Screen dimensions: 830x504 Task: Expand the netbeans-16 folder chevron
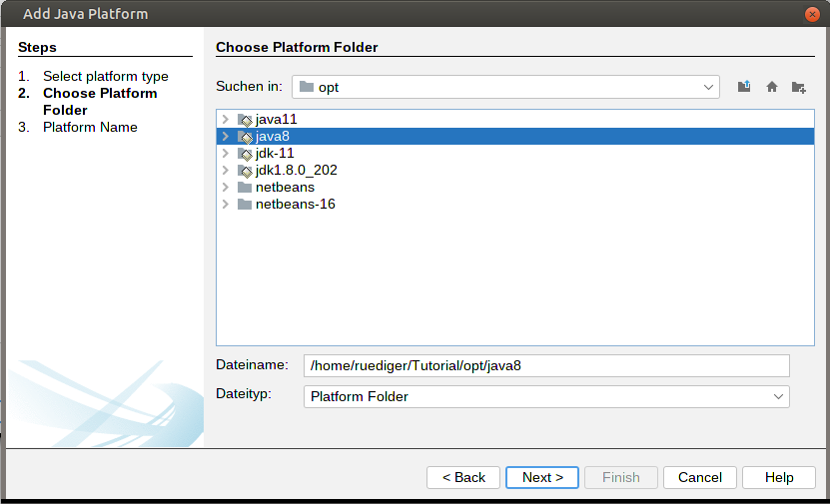tap(225, 205)
